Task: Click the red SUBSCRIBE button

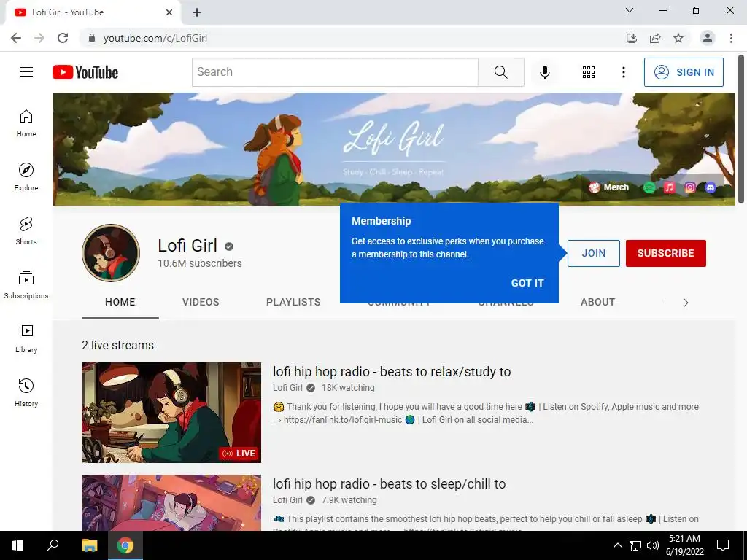Action: [665, 253]
